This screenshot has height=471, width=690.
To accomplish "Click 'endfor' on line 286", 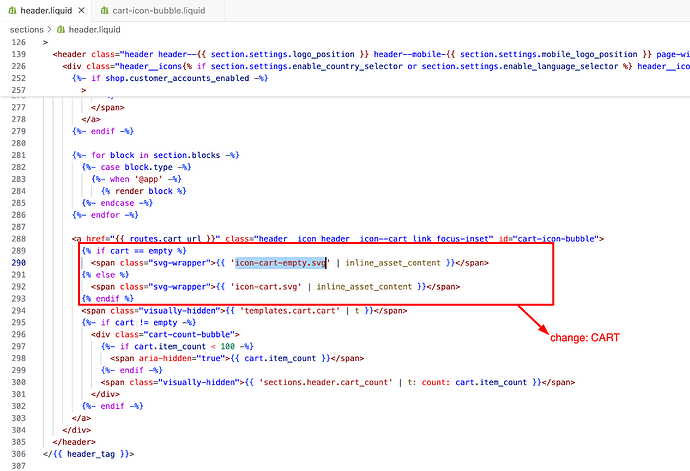I will 105,215.
